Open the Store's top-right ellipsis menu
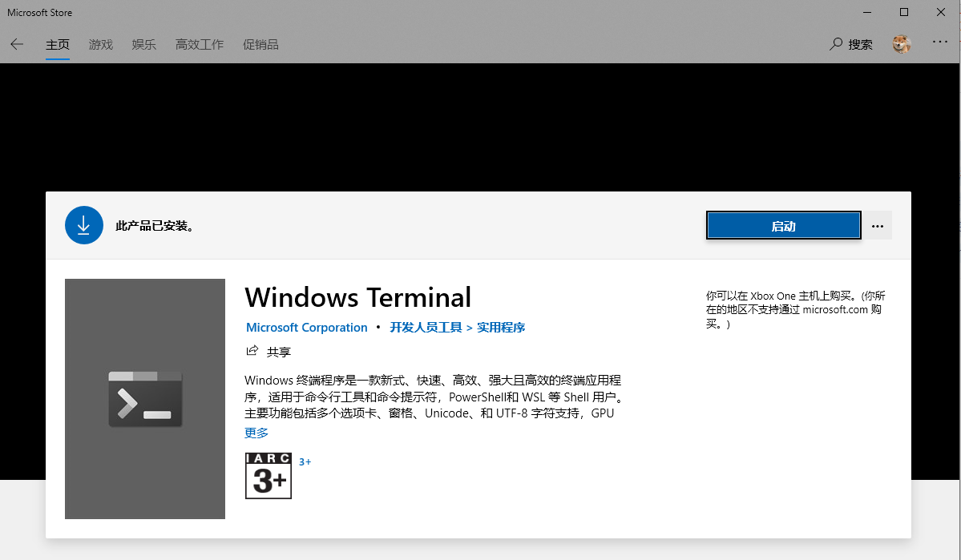This screenshot has width=961, height=560. click(x=940, y=42)
